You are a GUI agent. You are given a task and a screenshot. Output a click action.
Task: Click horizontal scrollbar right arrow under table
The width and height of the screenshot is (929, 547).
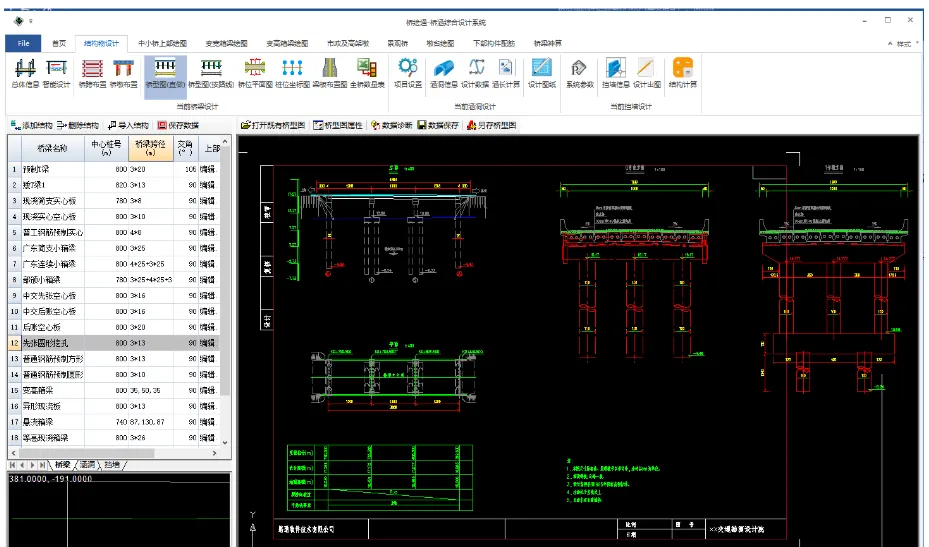pos(214,453)
